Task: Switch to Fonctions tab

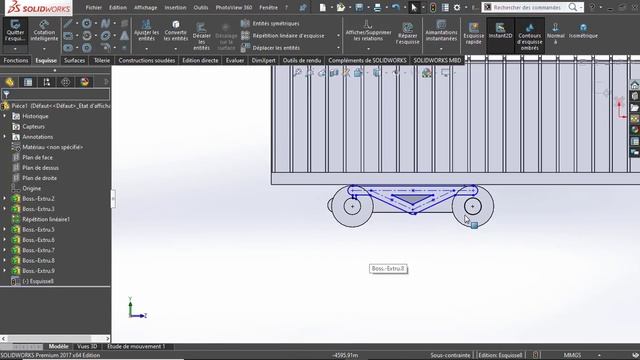Action: 16,60
